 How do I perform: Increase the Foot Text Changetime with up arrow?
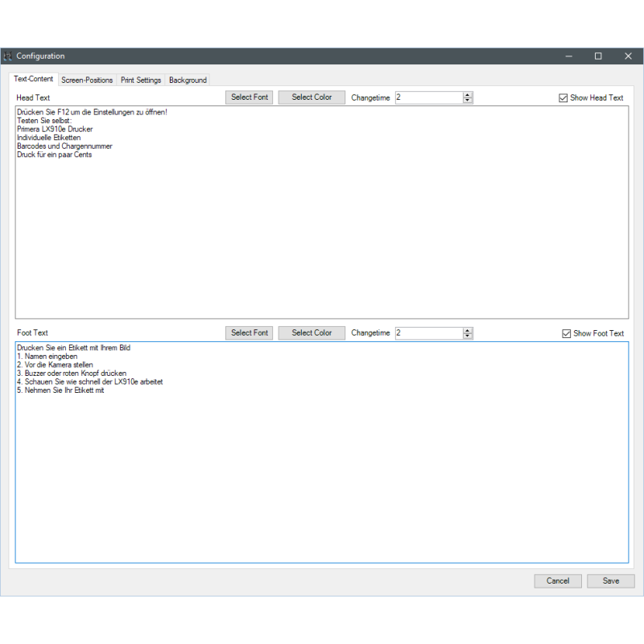coord(468,330)
